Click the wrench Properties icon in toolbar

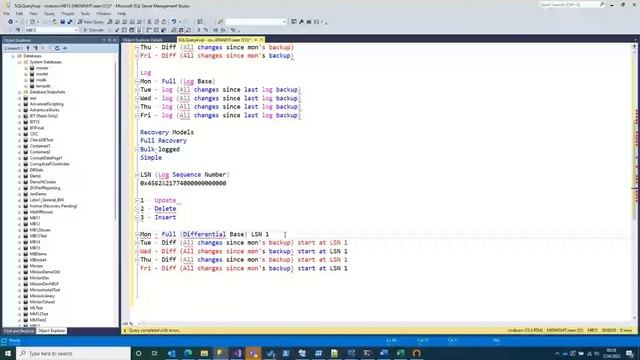301,22
